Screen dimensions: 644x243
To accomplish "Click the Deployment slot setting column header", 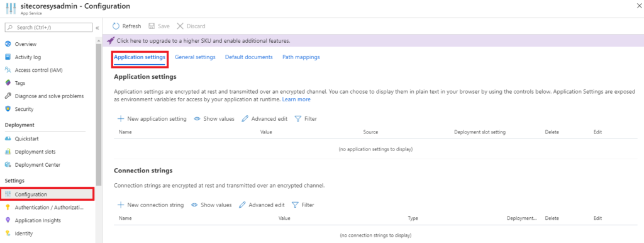I will point(480,132).
